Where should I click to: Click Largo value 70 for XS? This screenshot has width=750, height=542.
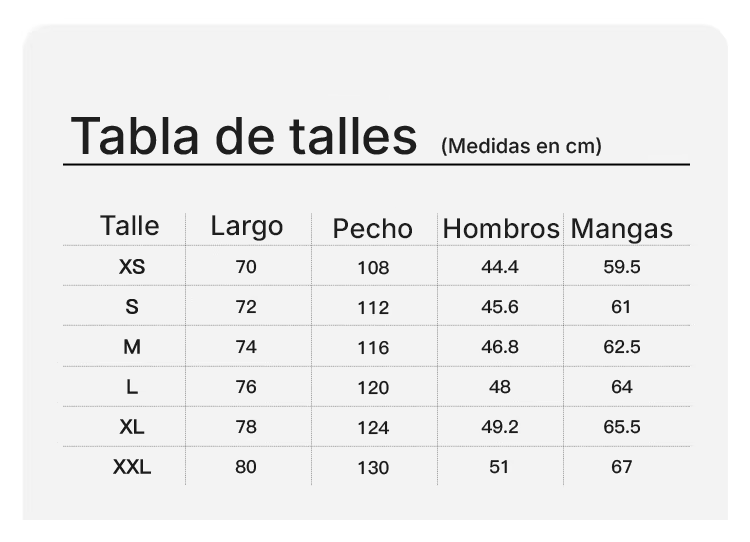246,267
